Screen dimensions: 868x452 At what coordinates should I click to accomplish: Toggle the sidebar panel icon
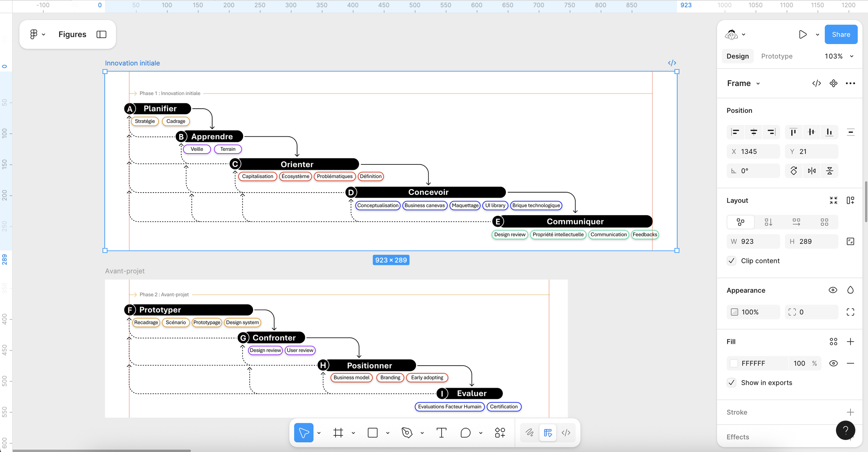(x=101, y=34)
